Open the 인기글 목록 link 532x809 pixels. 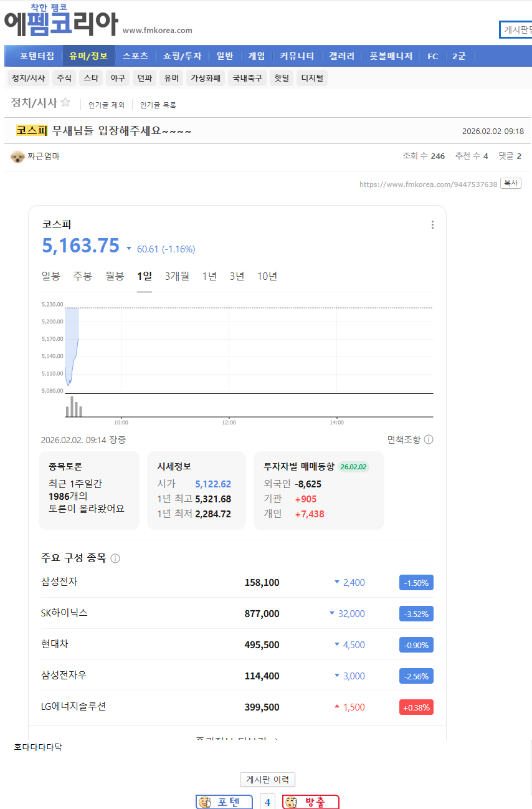click(158, 105)
